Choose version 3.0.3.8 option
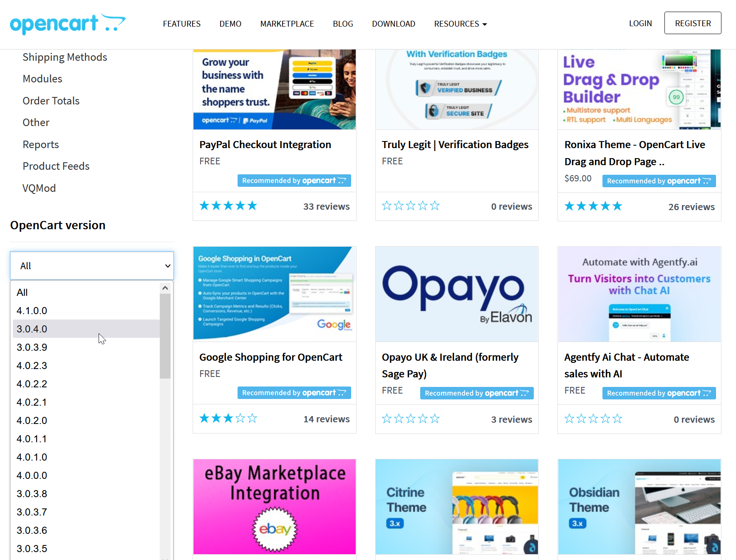 (86, 494)
